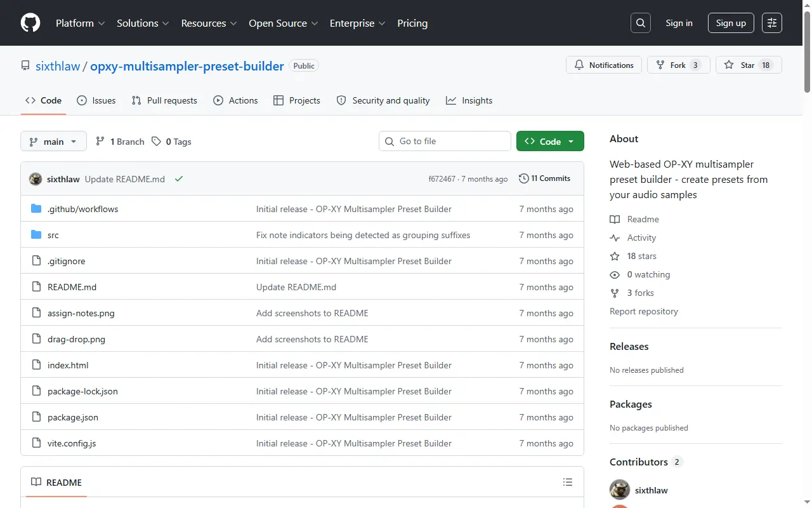The height and width of the screenshot is (508, 812).
Task: Click the Go to file search field
Action: [445, 141]
